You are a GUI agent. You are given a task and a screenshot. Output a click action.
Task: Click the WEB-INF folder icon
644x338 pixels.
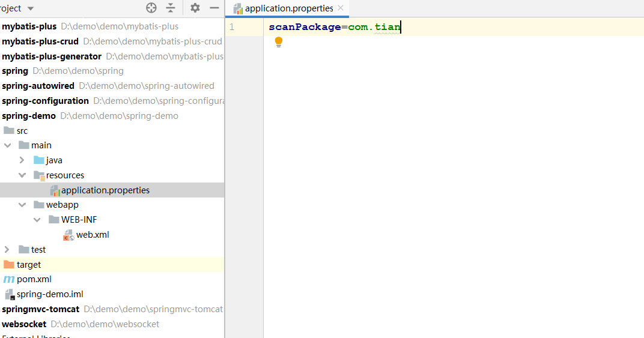click(x=54, y=219)
